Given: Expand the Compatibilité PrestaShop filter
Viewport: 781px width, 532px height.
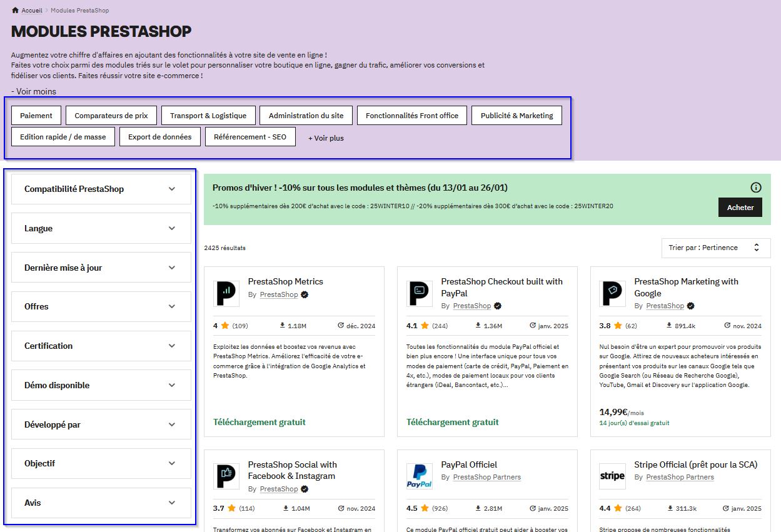Looking at the screenshot, I should click(101, 189).
